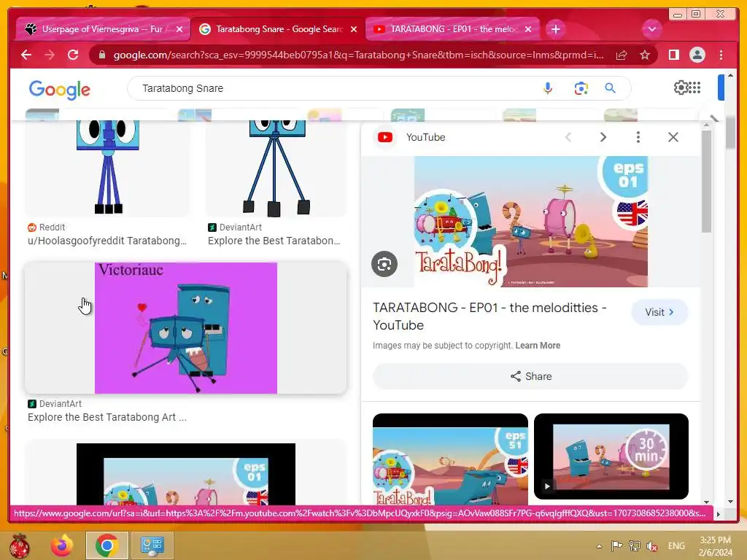Open the Chrome profile avatar
This screenshot has height=560, width=747.
697,55
